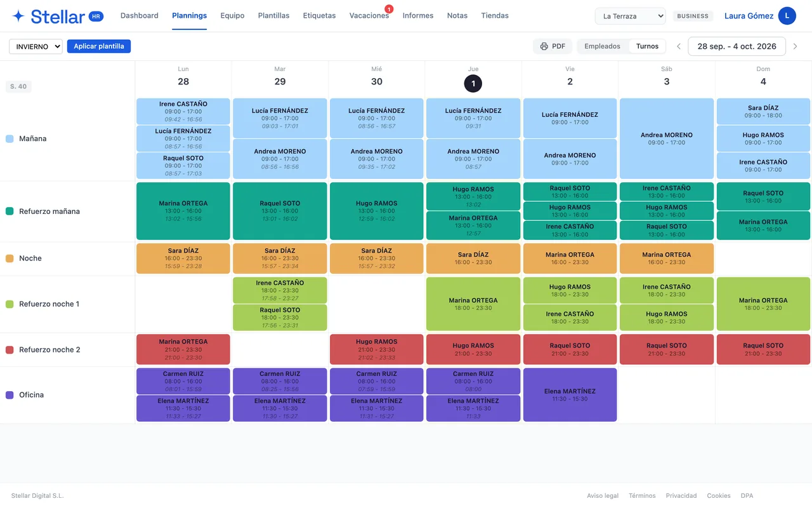
Task: Advance to the next week with the right chevron
Action: pos(795,46)
